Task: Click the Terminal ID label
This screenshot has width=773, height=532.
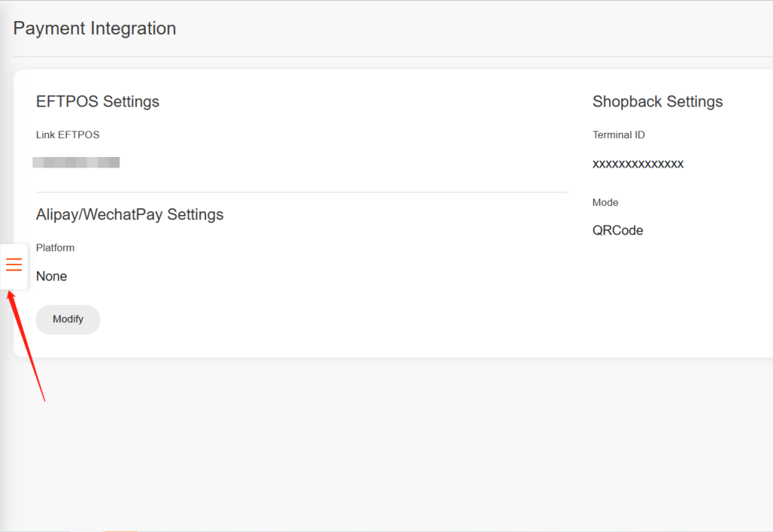Action: click(618, 135)
